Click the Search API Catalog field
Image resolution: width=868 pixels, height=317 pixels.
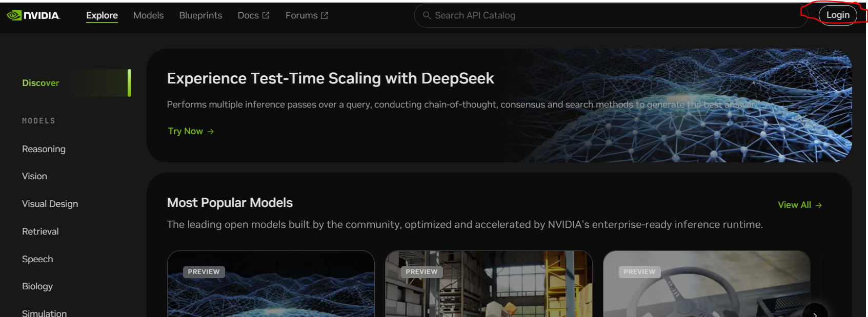[x=611, y=15]
